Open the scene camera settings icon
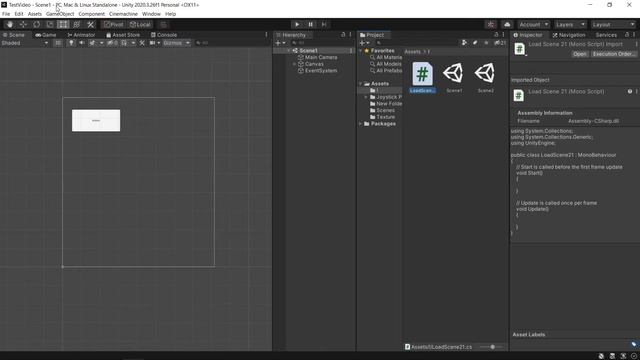Viewport: 640px width, 360px height. pos(154,43)
